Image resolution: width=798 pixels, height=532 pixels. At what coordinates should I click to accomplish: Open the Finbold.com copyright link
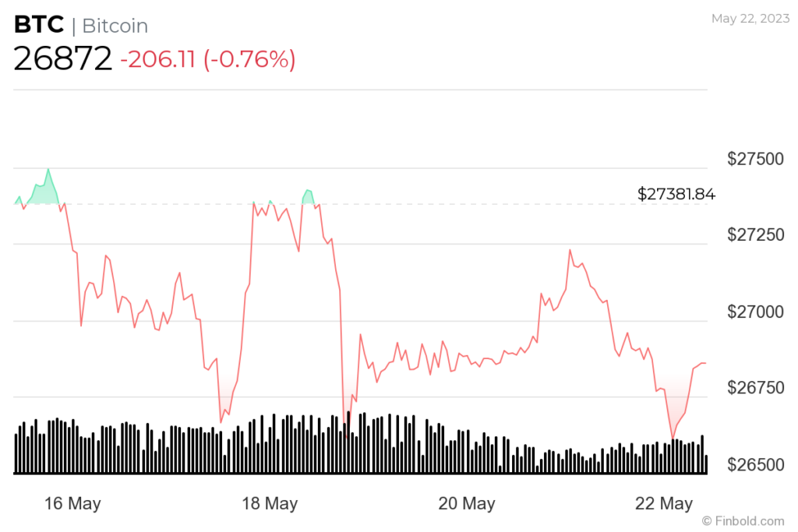click(x=743, y=520)
